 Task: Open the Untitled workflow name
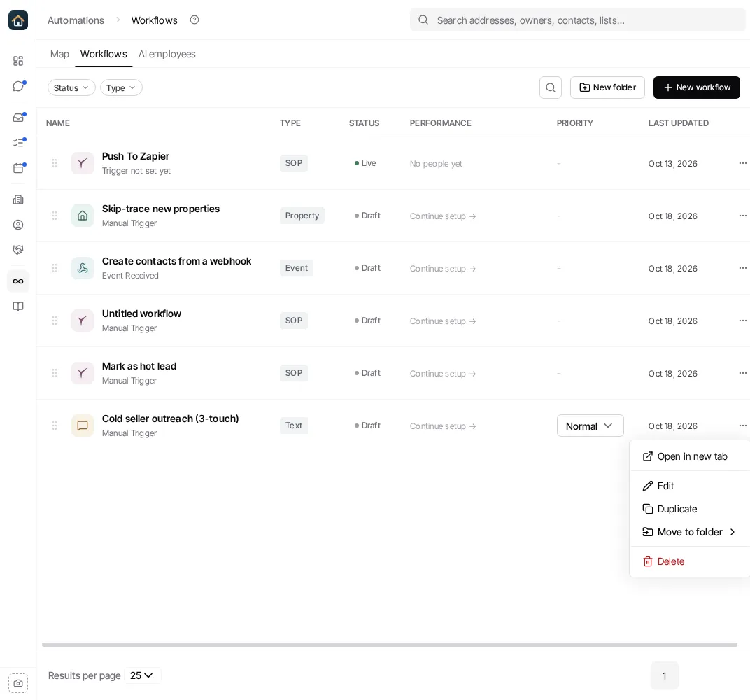click(141, 314)
